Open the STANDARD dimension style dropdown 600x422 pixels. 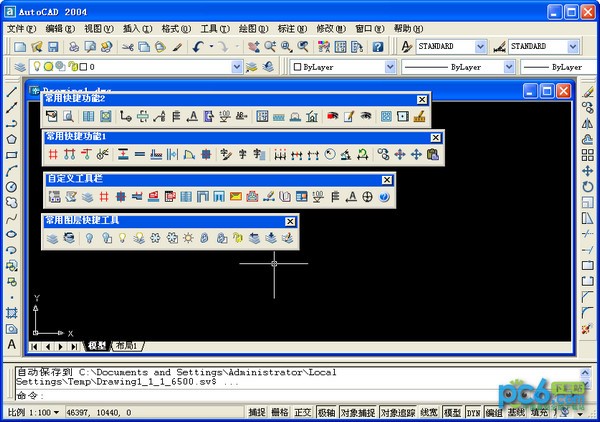(x=572, y=47)
